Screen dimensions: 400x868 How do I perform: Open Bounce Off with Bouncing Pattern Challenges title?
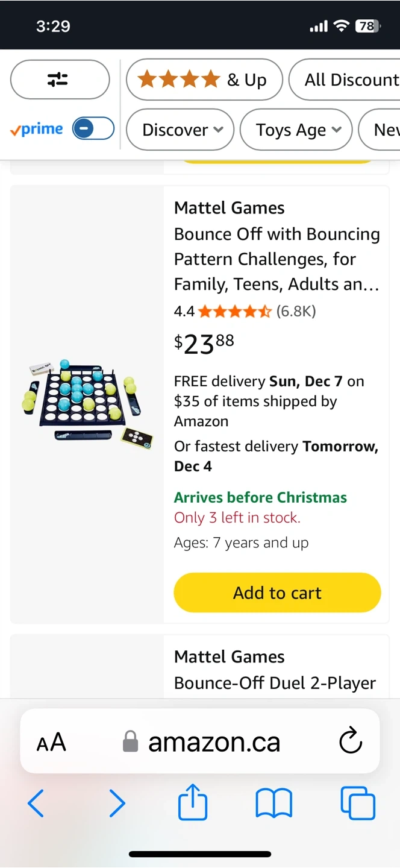(x=277, y=259)
